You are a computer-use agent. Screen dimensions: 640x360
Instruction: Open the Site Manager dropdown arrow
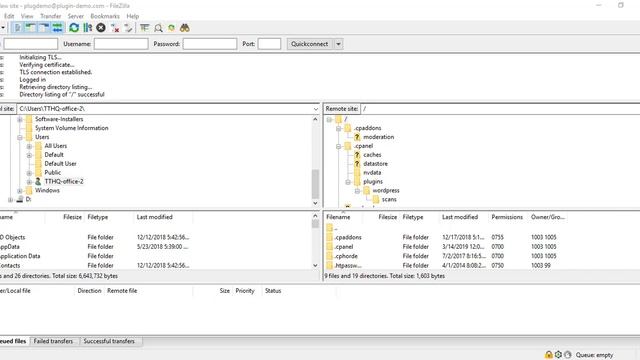point(3,28)
